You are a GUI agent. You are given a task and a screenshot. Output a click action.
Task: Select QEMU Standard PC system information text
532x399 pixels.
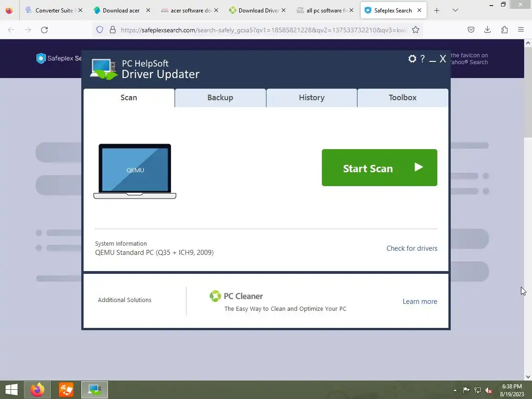tap(154, 253)
